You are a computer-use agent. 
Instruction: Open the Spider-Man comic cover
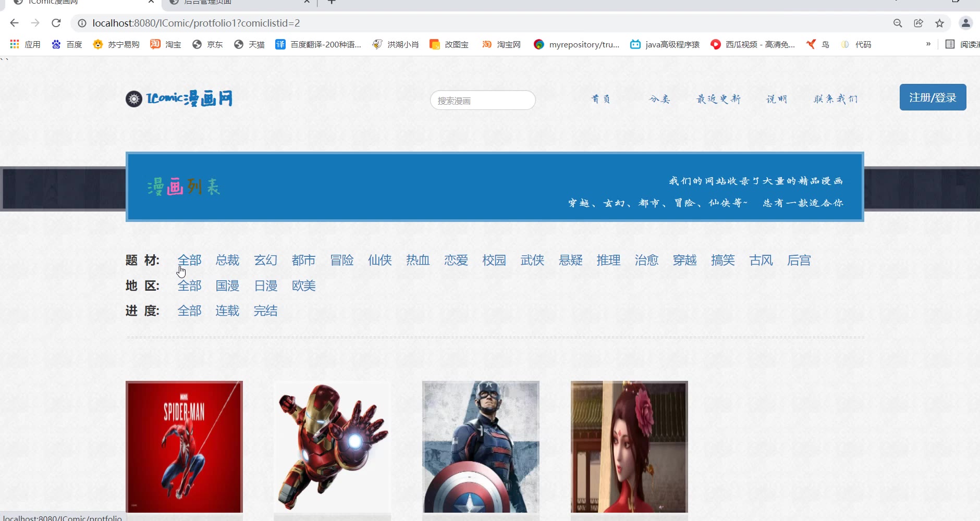[x=184, y=447]
